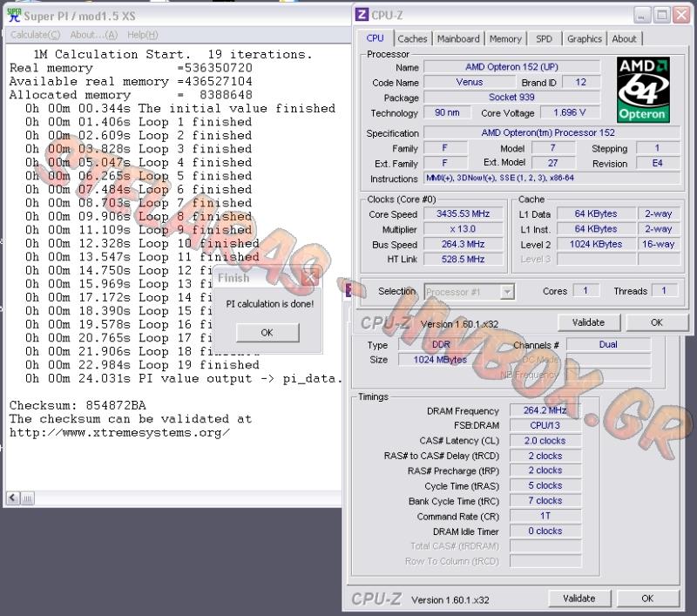Click the left arrow of Super PI scrollbar

click(x=13, y=498)
